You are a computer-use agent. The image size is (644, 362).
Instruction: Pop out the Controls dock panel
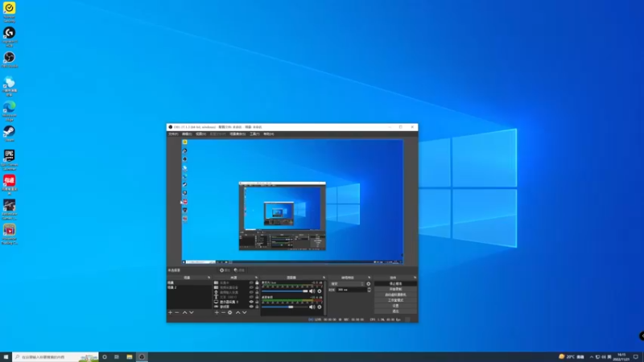click(415, 278)
